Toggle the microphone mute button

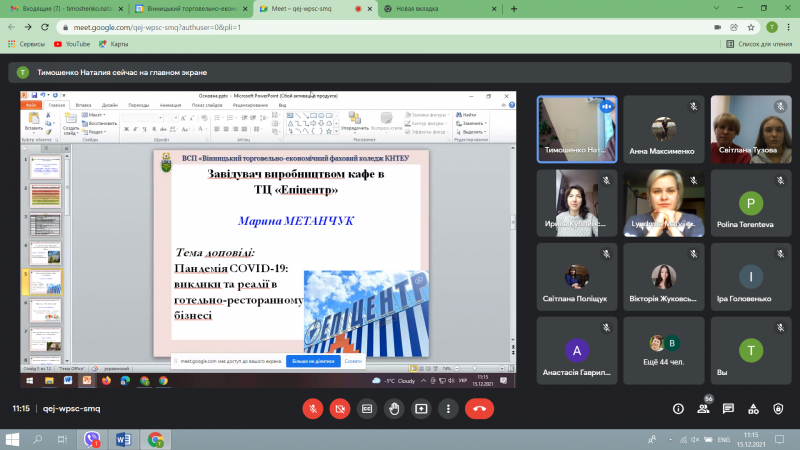[313, 409]
